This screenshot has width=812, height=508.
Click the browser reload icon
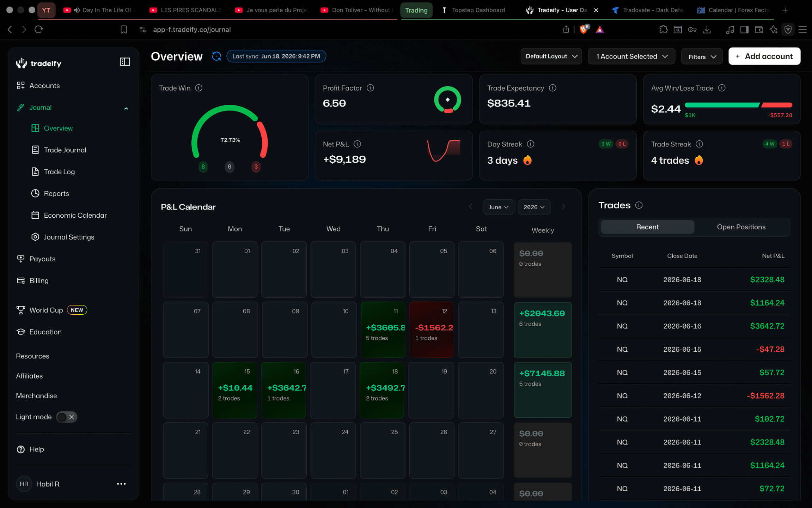point(38,30)
